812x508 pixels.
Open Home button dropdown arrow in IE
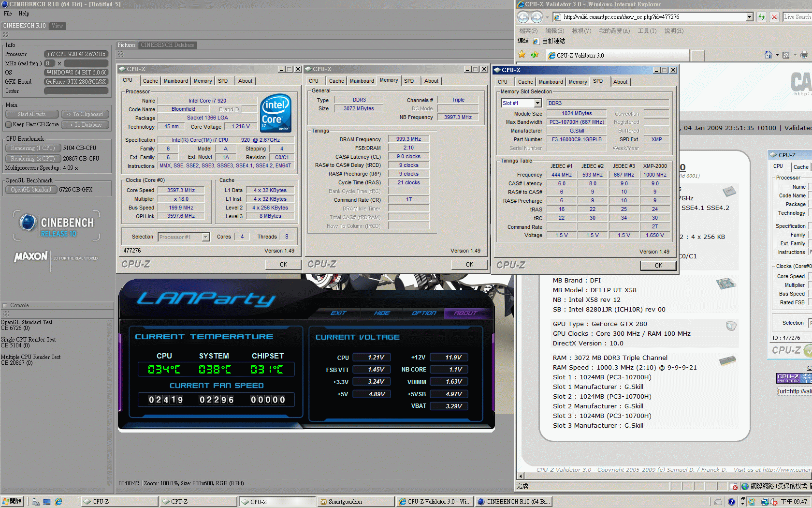click(777, 55)
